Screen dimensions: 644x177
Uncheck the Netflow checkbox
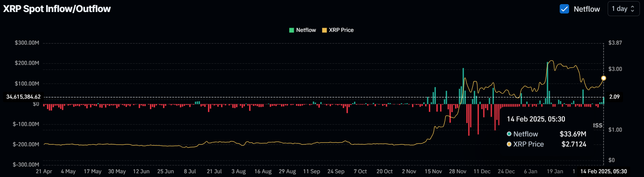[564, 9]
